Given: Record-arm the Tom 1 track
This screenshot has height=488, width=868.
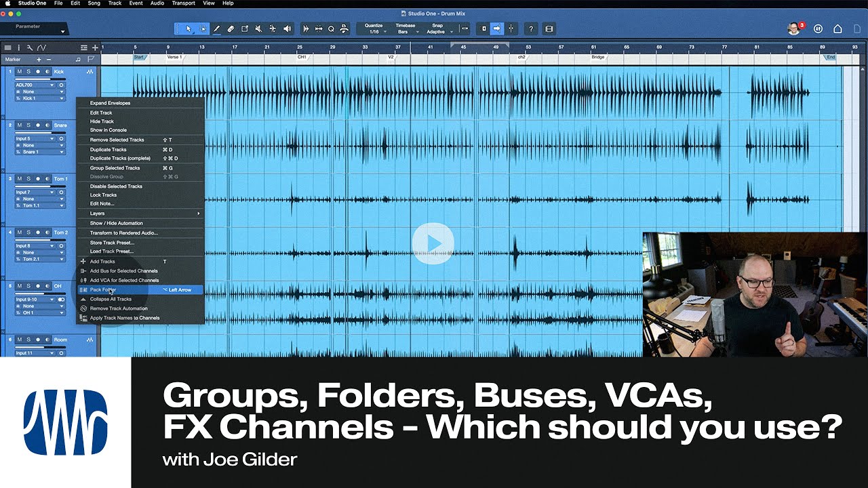Looking at the screenshot, I should coord(38,179).
